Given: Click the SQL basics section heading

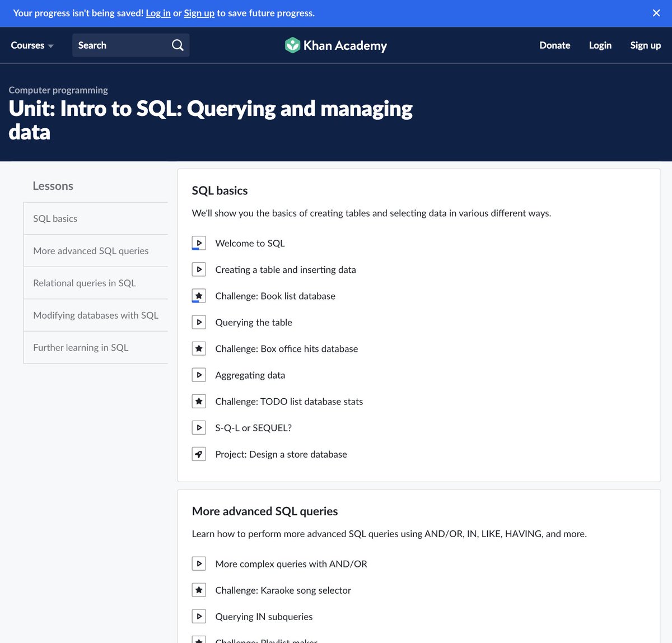Looking at the screenshot, I should click(220, 190).
